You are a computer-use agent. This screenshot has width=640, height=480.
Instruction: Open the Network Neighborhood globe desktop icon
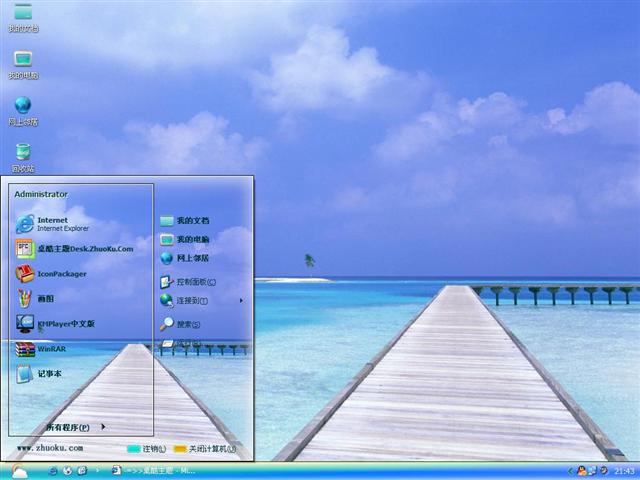[x=23, y=111]
